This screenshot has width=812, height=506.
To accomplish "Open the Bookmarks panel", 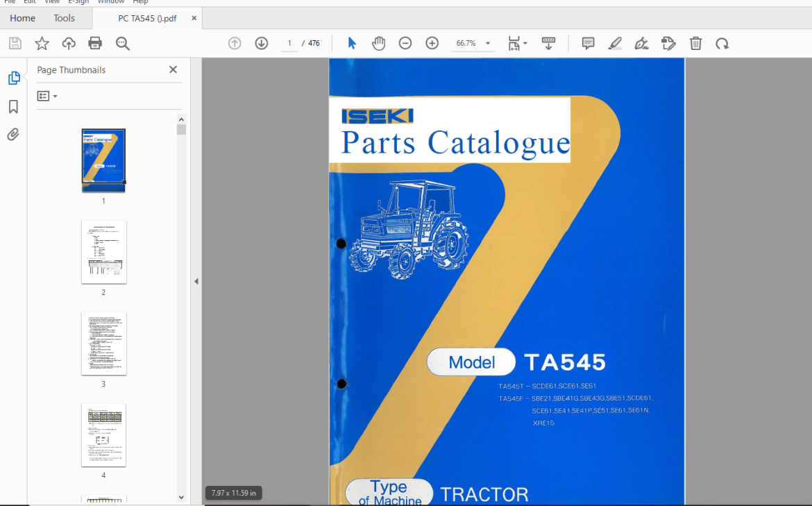I will click(13, 107).
